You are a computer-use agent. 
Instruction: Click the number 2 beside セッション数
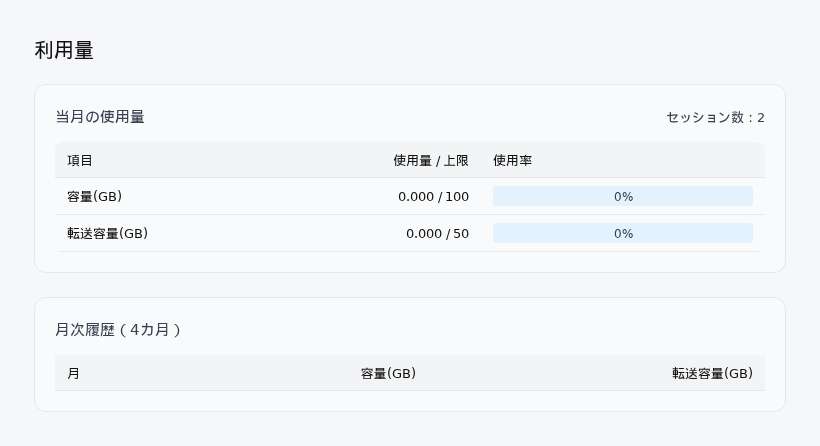point(761,118)
